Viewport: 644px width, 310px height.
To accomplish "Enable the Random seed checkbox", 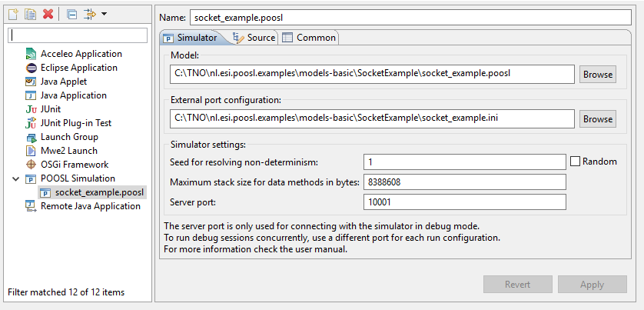I will pos(576,162).
